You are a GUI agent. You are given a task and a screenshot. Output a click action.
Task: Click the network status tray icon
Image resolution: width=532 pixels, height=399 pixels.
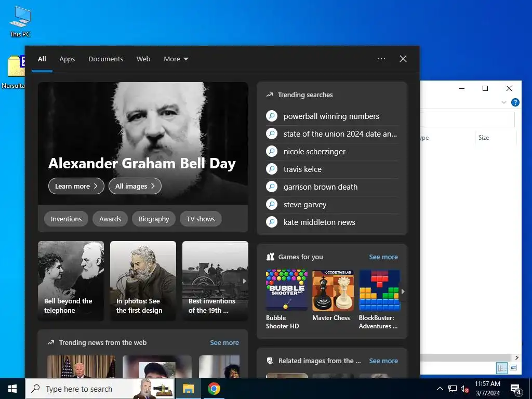pyautogui.click(x=453, y=389)
